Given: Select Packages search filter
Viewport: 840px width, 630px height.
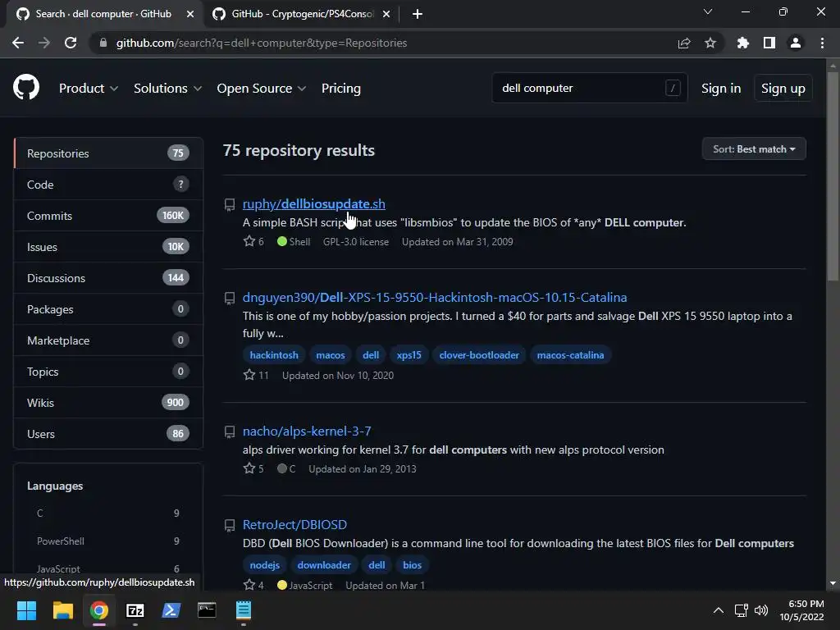Looking at the screenshot, I should (108, 309).
